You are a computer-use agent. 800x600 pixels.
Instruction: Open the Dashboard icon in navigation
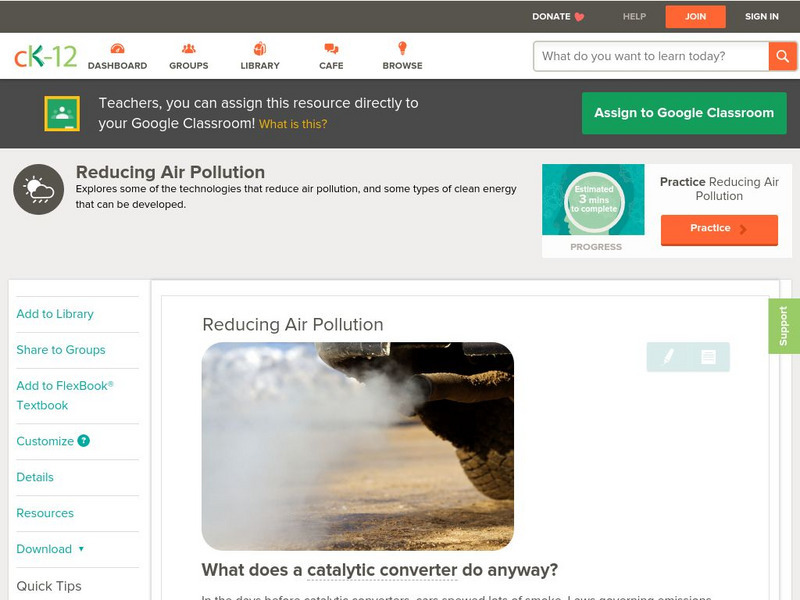(x=117, y=49)
